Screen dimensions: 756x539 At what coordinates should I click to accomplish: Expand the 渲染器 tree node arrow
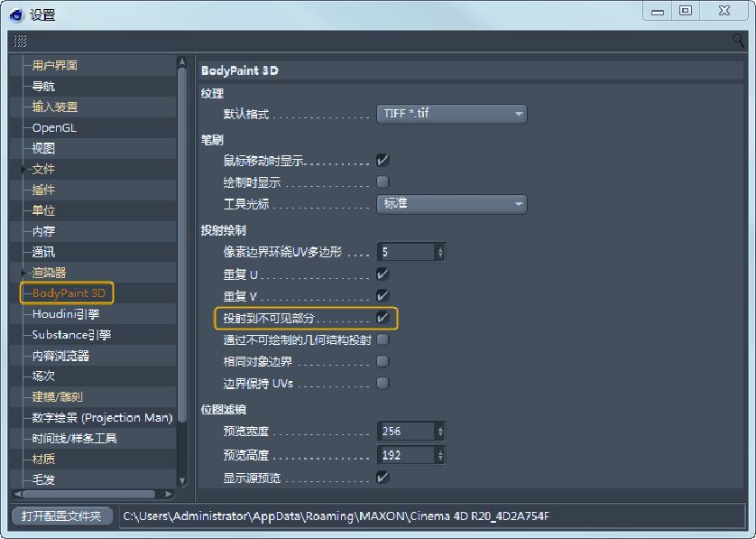click(x=23, y=273)
